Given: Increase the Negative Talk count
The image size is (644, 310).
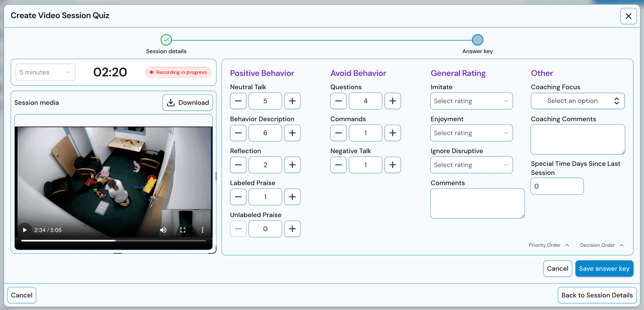Looking at the screenshot, I should pos(392,165).
